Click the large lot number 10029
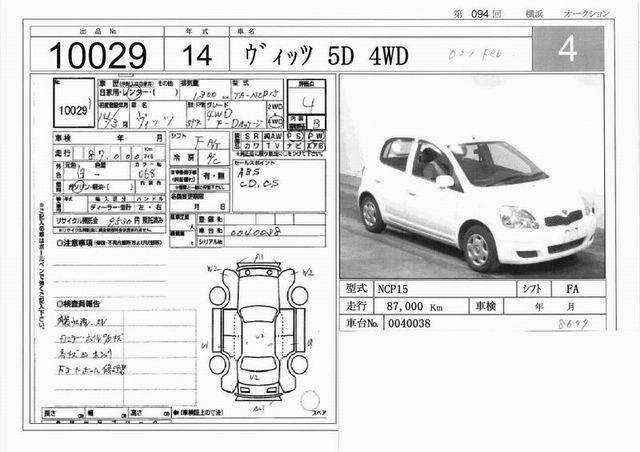The image size is (640, 452). pos(98,55)
